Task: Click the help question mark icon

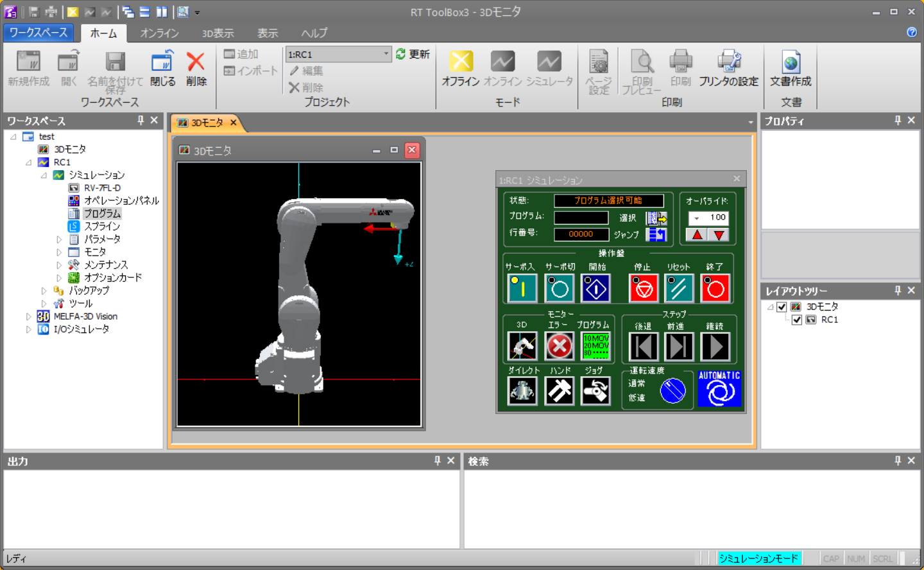Action: pyautogui.click(x=912, y=32)
